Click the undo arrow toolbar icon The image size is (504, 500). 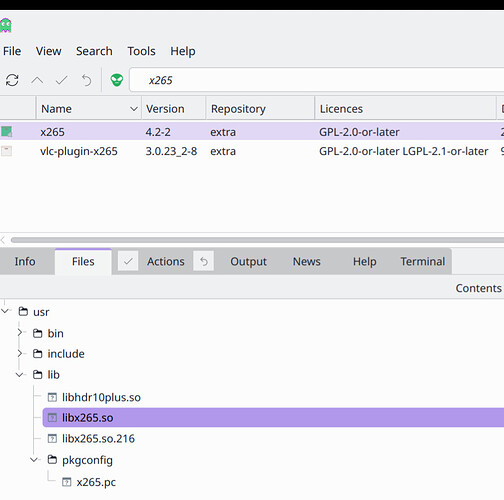87,80
